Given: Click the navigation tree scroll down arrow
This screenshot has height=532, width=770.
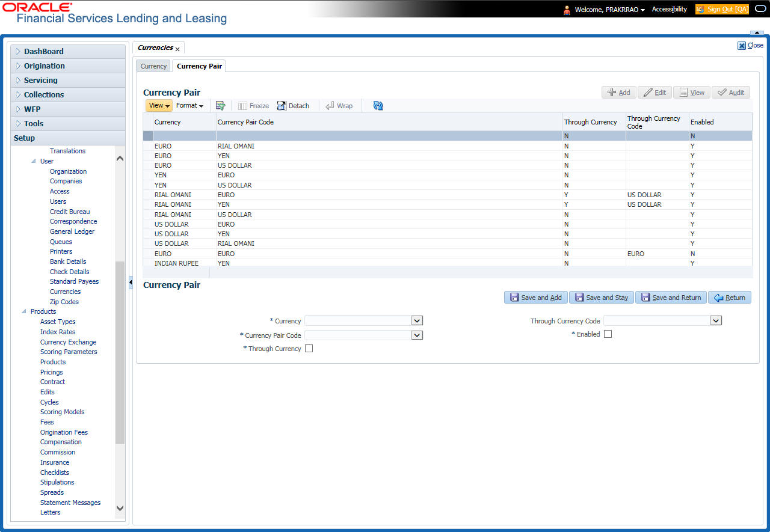Looking at the screenshot, I should pyautogui.click(x=120, y=508).
